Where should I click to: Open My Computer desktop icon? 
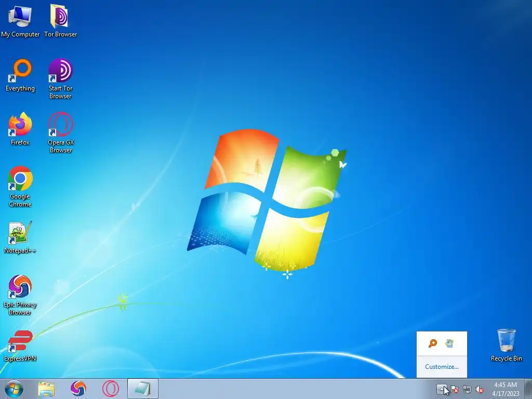point(20,21)
